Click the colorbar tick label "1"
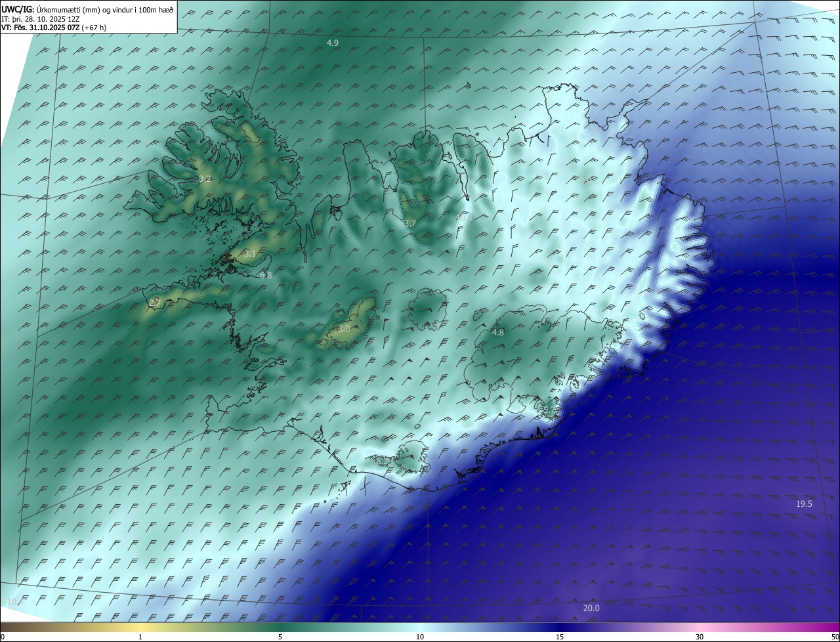 [140, 637]
